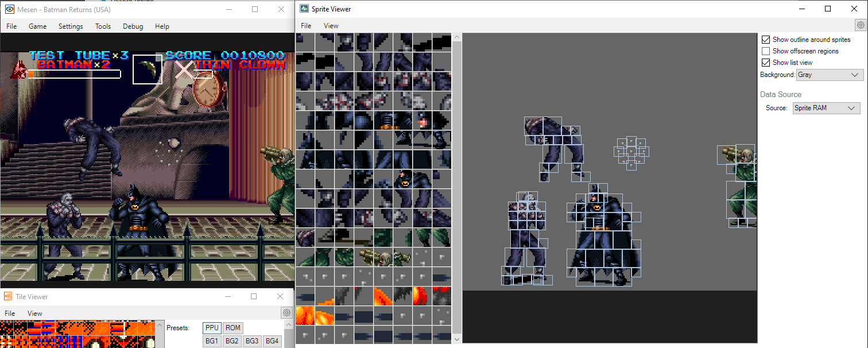
Task: Maximize the Mesen window
Action: point(255,9)
